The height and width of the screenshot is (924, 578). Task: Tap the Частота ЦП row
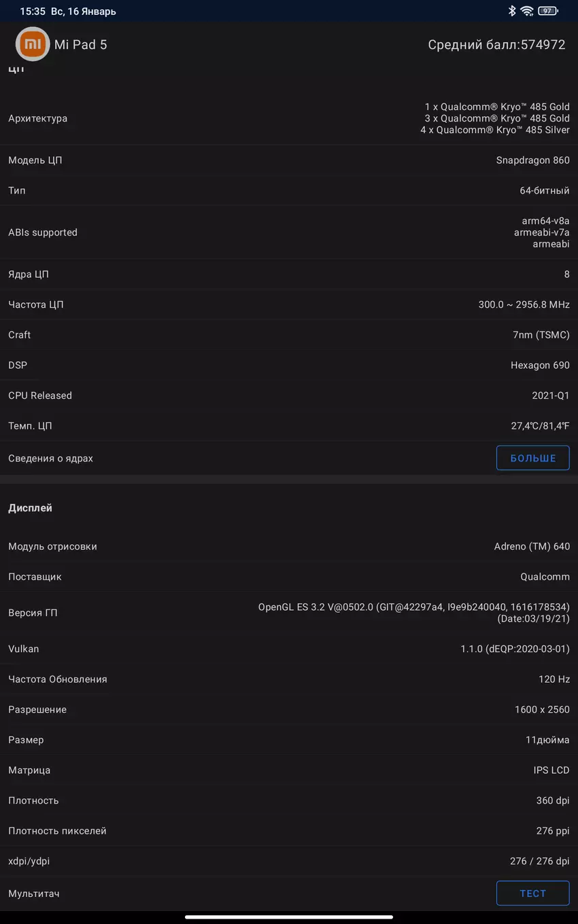pos(289,304)
